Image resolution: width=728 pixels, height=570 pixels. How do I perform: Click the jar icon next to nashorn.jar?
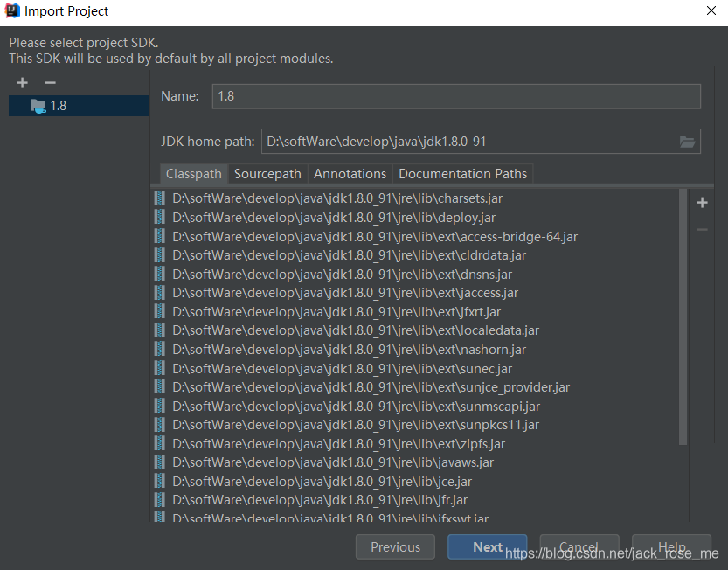(159, 350)
